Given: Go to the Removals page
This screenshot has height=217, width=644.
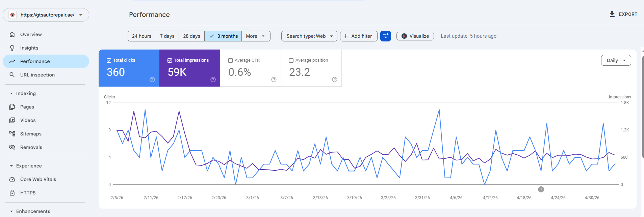Looking at the screenshot, I should pos(46,147).
